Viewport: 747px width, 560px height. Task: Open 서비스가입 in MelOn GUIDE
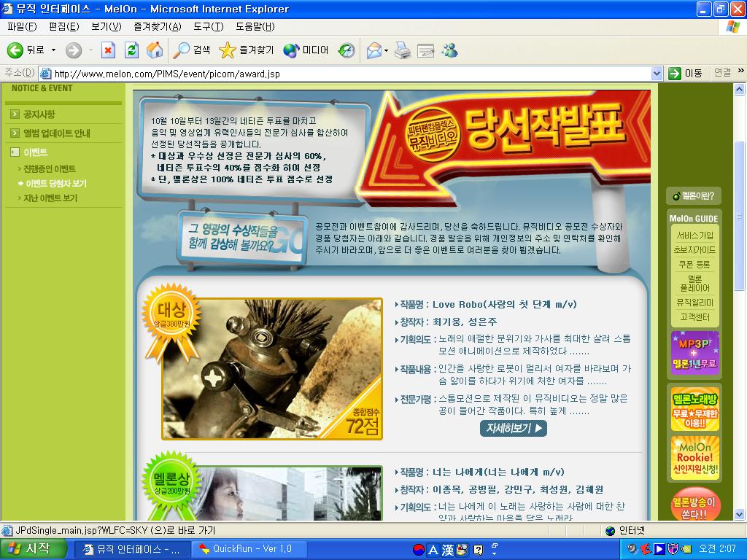[695, 236]
